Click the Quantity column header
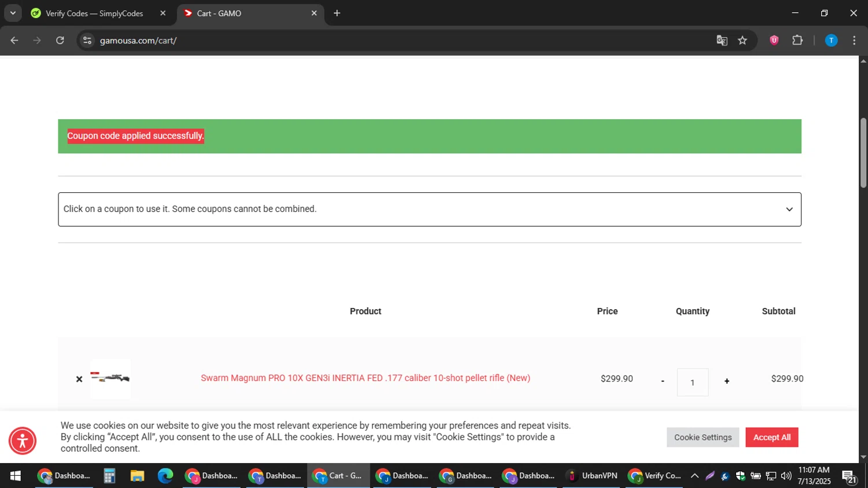 [692, 311]
